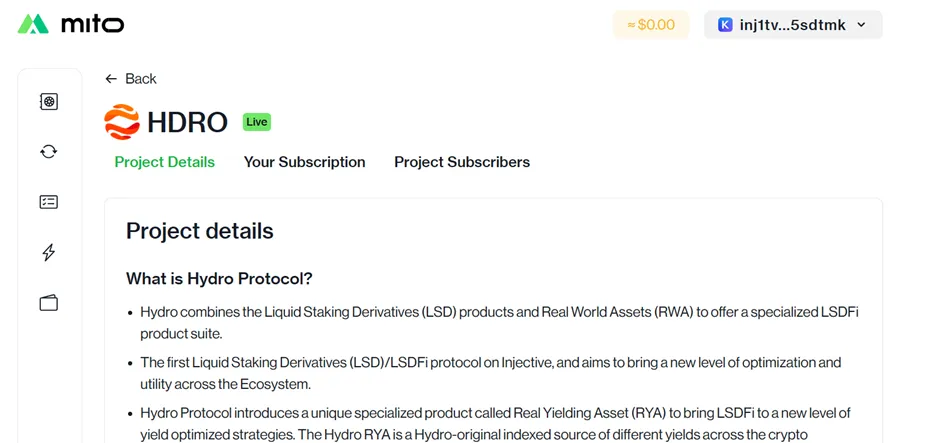
Task: Click the HDRO project title
Action: click(x=187, y=122)
